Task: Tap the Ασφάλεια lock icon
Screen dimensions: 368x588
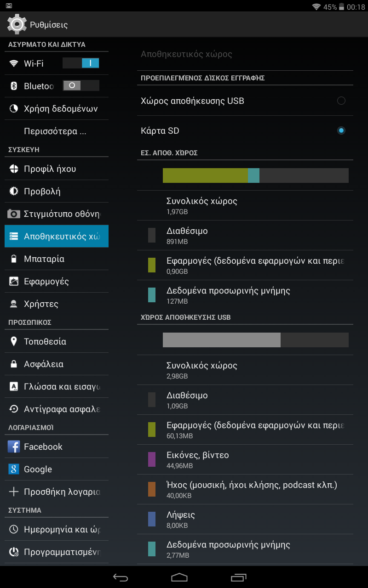Action: pos(14,364)
